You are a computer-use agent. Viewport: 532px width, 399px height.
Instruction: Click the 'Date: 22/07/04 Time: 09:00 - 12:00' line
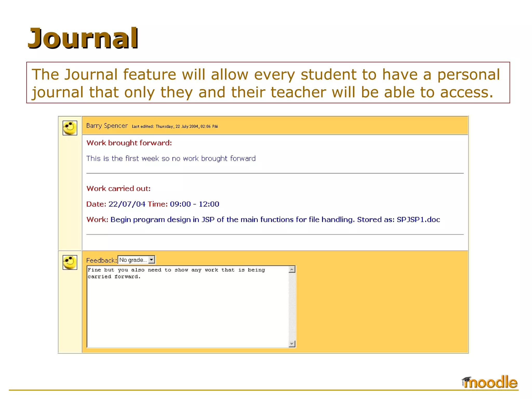[153, 204]
